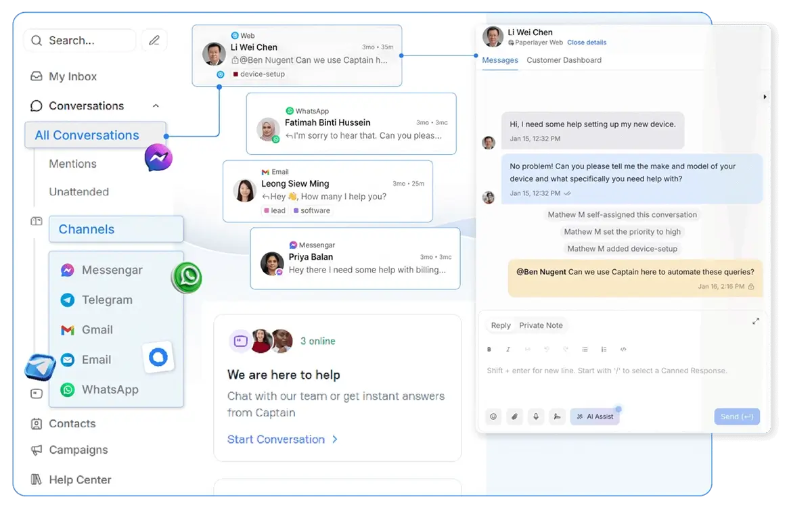Image resolution: width=812 pixels, height=520 pixels.
Task: Click the Campaigns megaphone icon
Action: tap(37, 450)
